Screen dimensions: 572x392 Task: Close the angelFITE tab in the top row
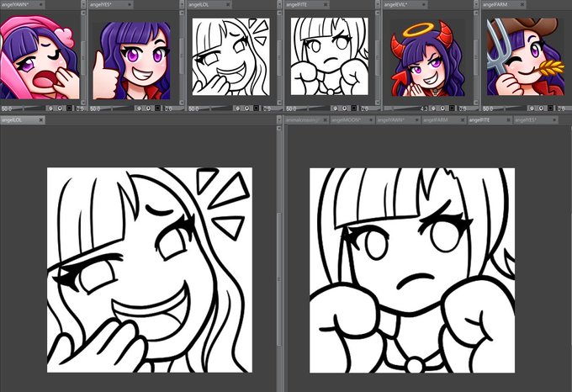click(326, 5)
